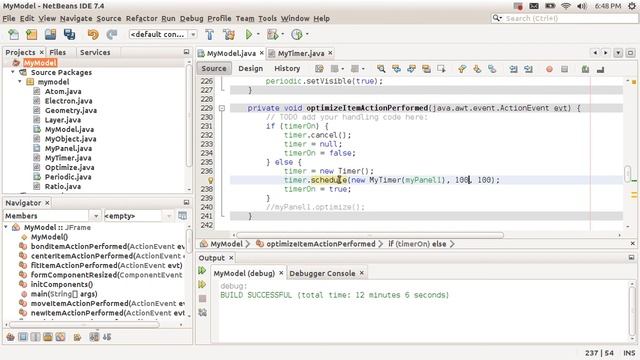The height and width of the screenshot is (360, 640).
Task: Toggle Show Fields filter in Navigator
Action: tap(23, 337)
